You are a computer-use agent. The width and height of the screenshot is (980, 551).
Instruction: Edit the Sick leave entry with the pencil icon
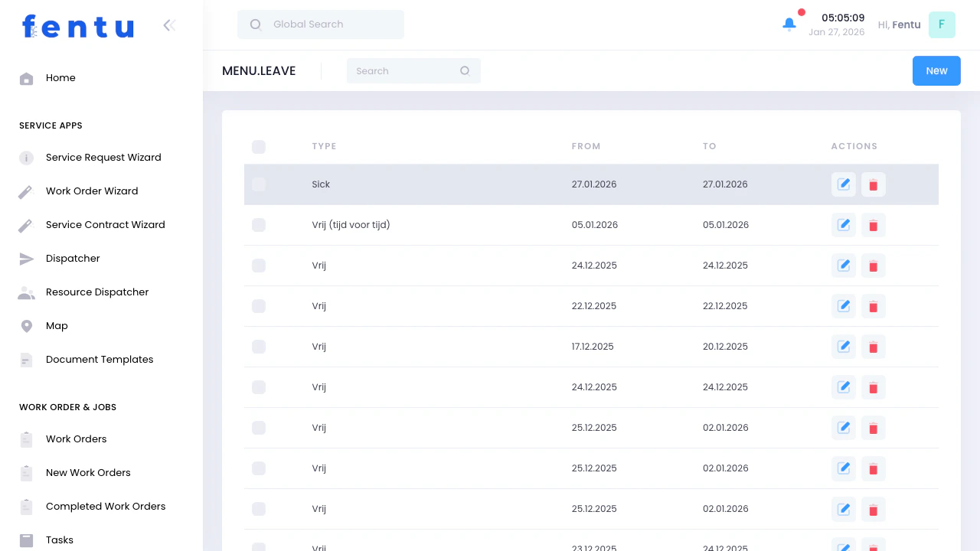(843, 184)
